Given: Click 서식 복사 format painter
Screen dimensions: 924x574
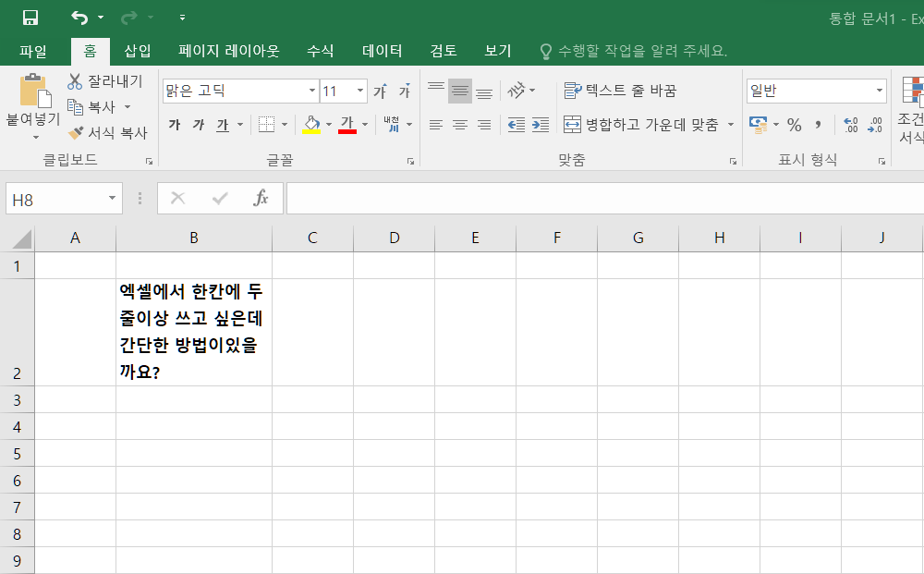Looking at the screenshot, I should (107, 133).
